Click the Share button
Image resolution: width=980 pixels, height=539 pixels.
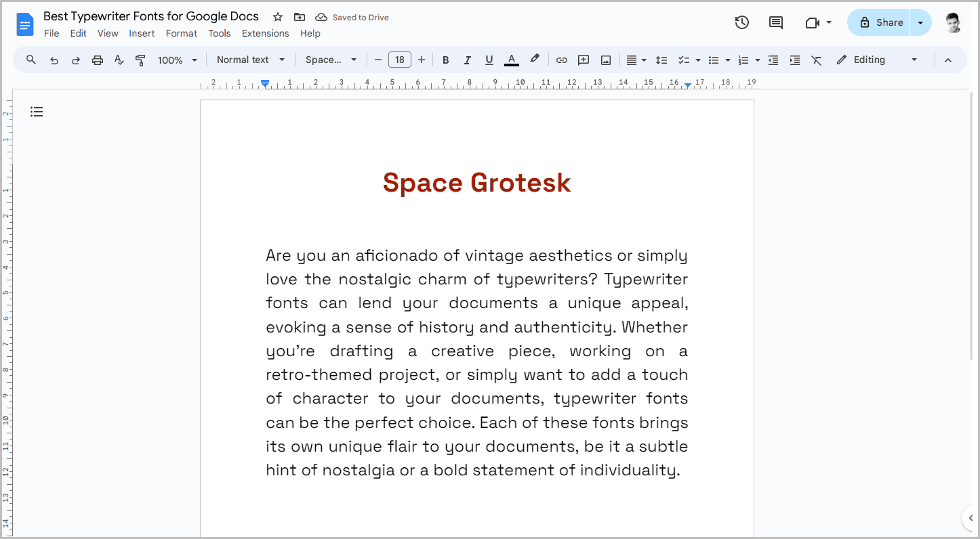point(879,22)
